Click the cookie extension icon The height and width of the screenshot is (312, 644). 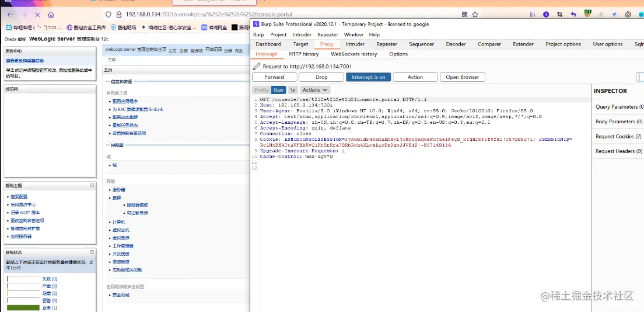click(x=628, y=15)
